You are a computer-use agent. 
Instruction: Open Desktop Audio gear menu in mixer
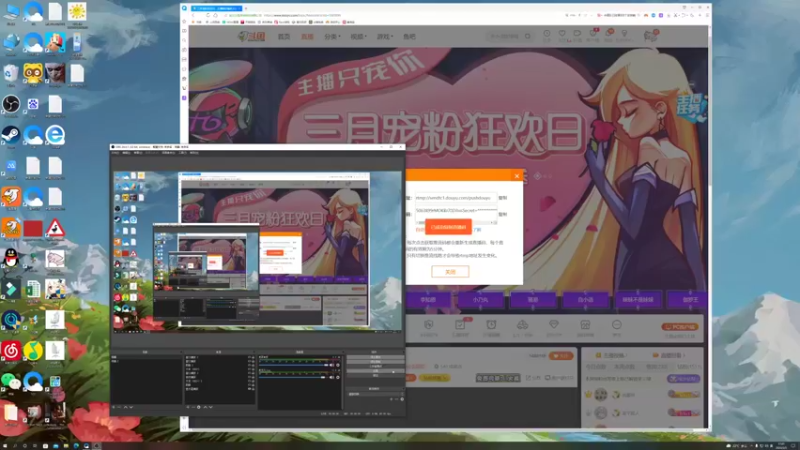coord(338,365)
